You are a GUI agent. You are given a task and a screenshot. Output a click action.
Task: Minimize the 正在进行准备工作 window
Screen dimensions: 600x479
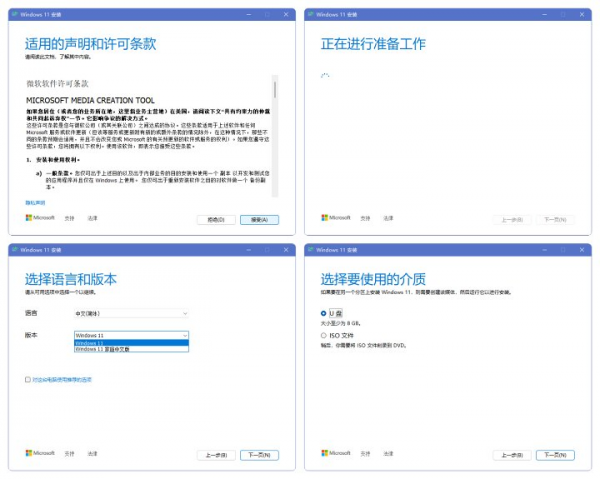[x=545, y=14]
